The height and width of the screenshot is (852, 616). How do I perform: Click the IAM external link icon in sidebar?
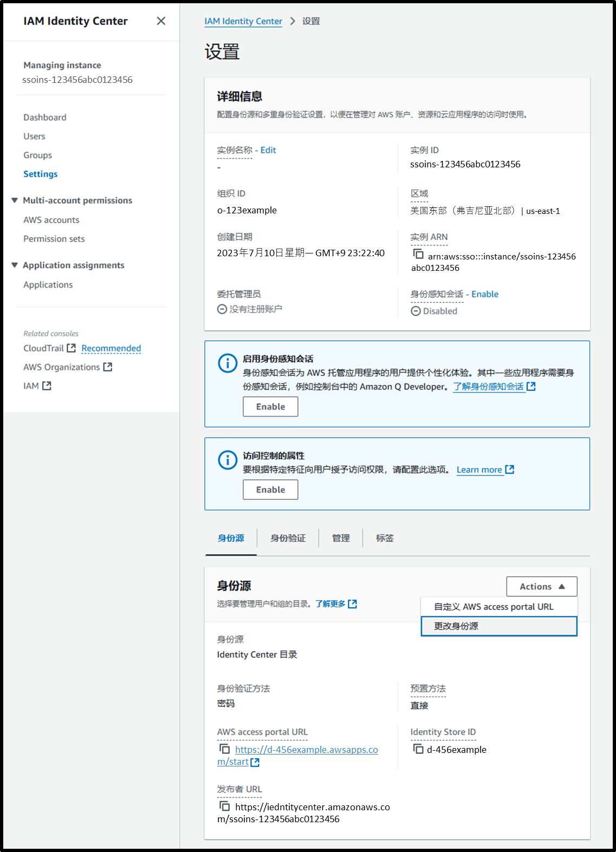47,386
